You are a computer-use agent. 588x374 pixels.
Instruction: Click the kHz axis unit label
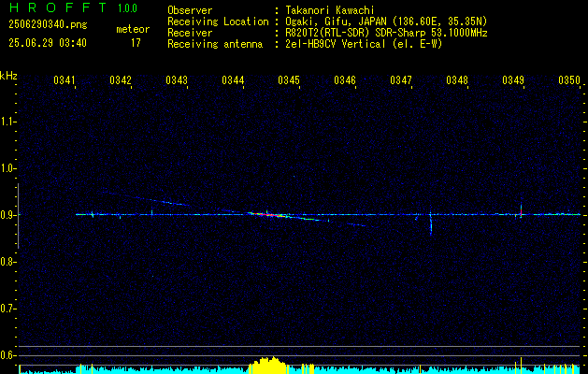8,76
